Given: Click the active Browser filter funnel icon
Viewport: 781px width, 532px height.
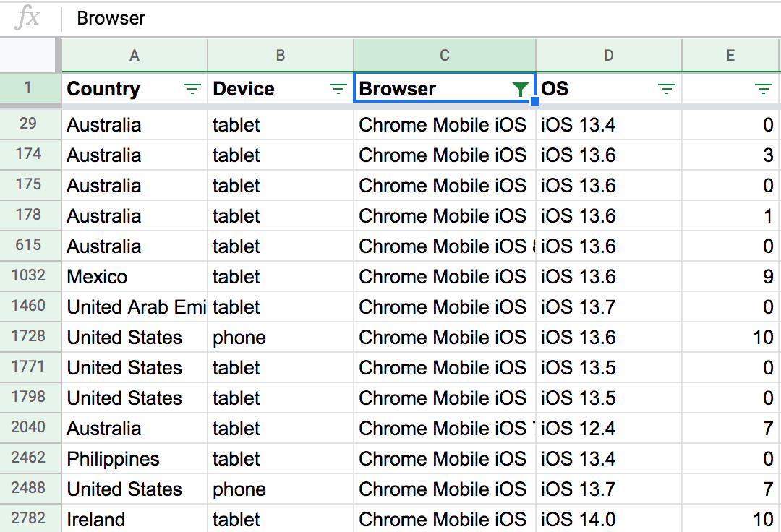Looking at the screenshot, I should (520, 89).
